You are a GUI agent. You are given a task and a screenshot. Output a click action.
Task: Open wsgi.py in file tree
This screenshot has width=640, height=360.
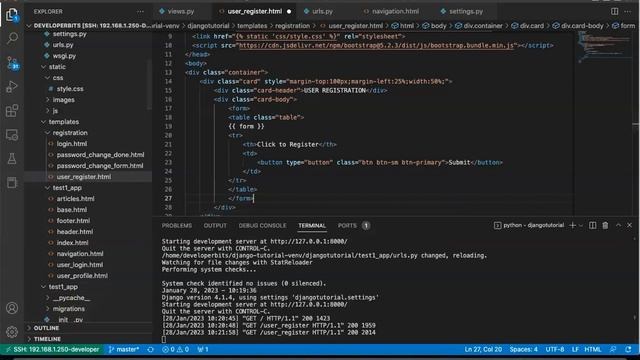click(64, 56)
